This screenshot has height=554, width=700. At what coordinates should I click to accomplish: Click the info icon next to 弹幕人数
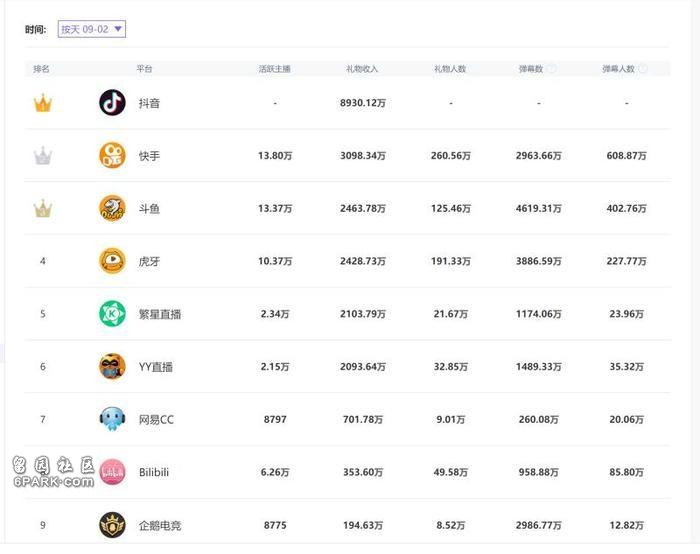(643, 69)
